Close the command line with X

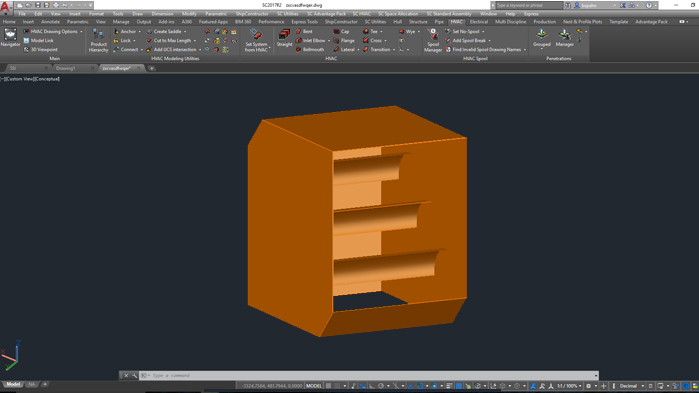(126, 376)
